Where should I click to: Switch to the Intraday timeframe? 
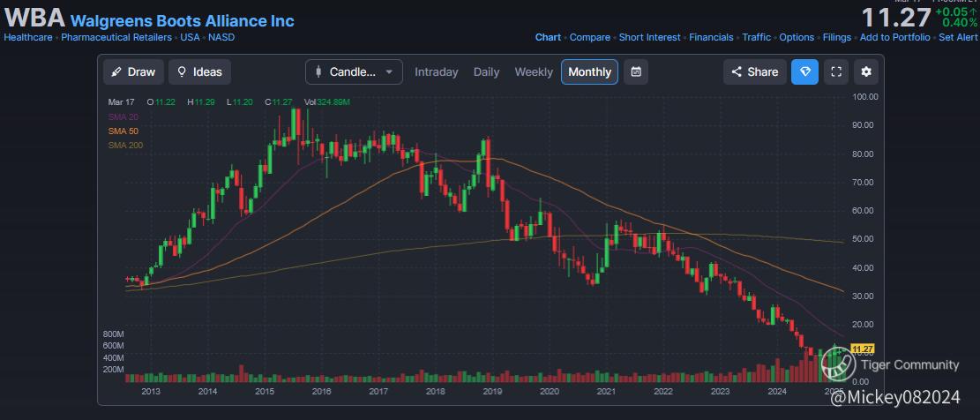[x=437, y=72]
